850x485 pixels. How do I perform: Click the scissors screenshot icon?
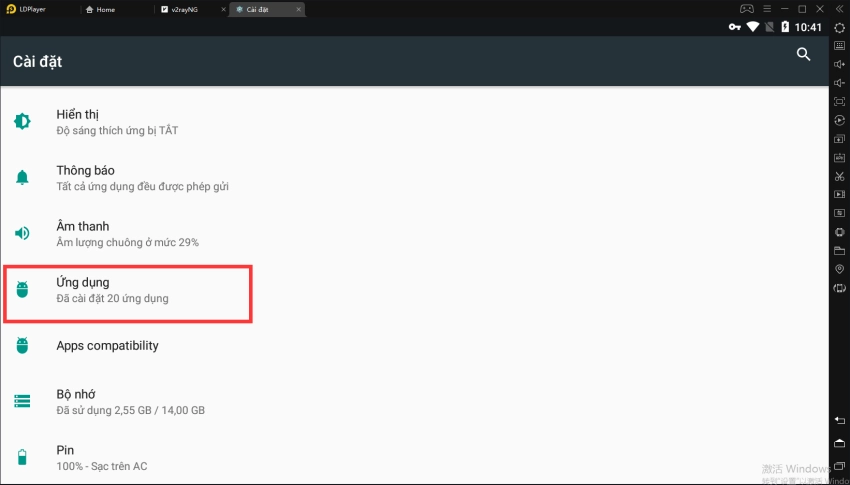[839, 176]
